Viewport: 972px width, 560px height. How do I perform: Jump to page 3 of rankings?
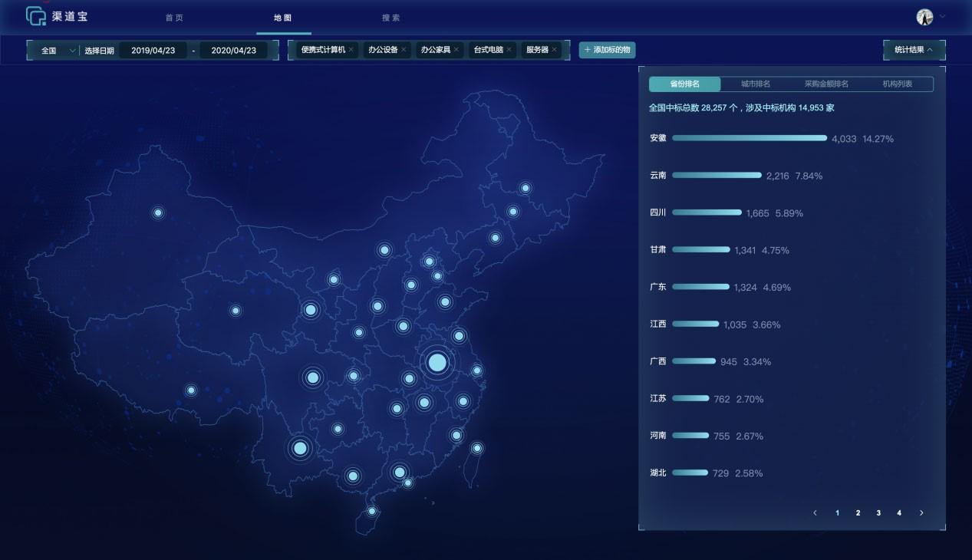point(878,513)
